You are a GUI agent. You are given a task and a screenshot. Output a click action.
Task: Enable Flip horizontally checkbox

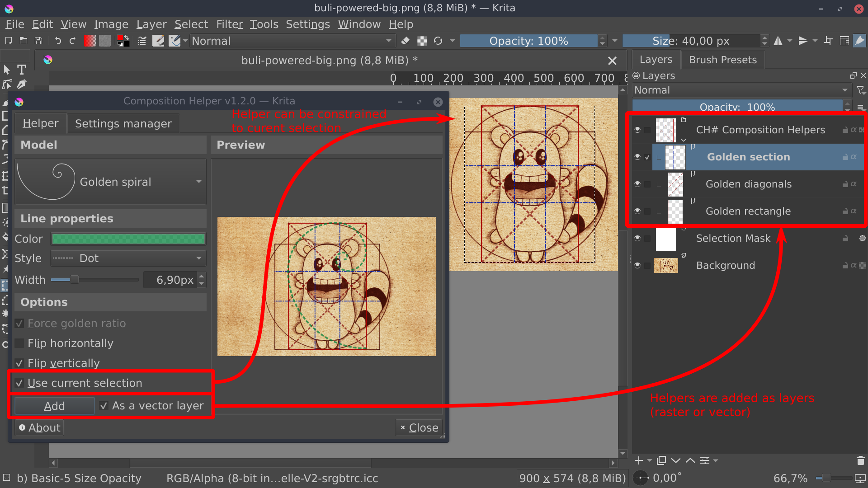pyautogui.click(x=19, y=343)
